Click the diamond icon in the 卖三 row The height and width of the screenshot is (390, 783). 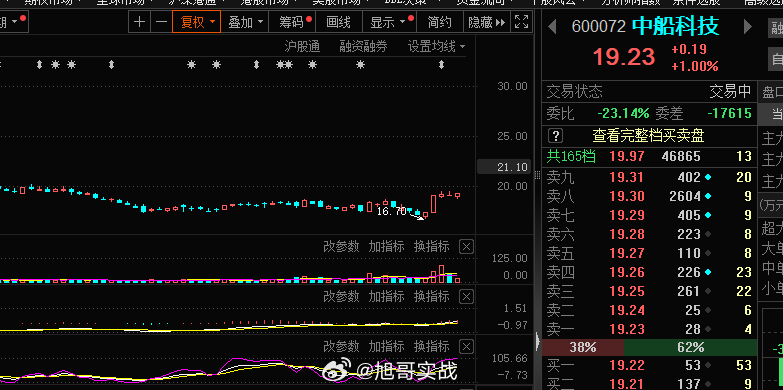(x=708, y=291)
